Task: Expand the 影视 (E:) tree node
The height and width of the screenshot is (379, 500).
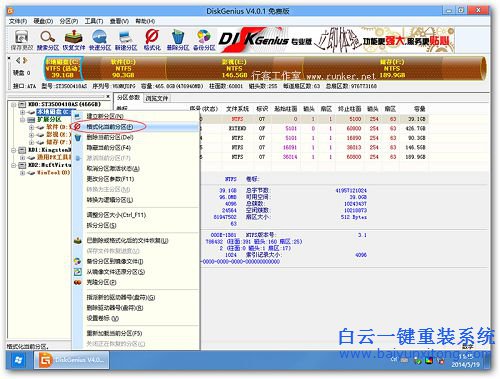Action: (x=31, y=135)
